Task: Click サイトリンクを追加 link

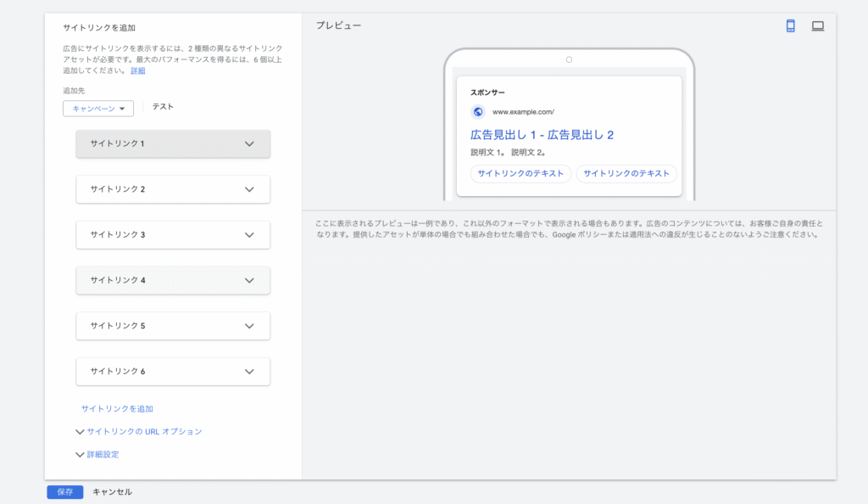Action: click(117, 409)
